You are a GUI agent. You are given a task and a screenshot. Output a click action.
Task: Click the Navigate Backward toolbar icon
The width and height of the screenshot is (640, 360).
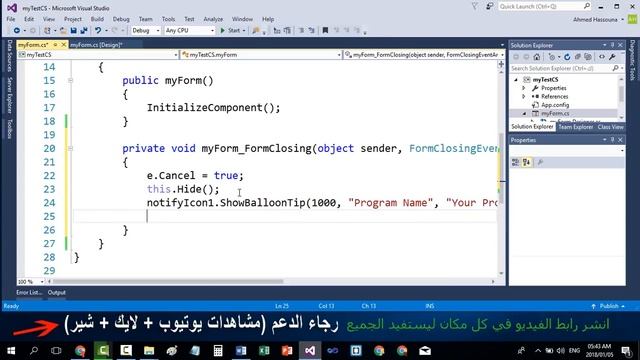click(16, 31)
